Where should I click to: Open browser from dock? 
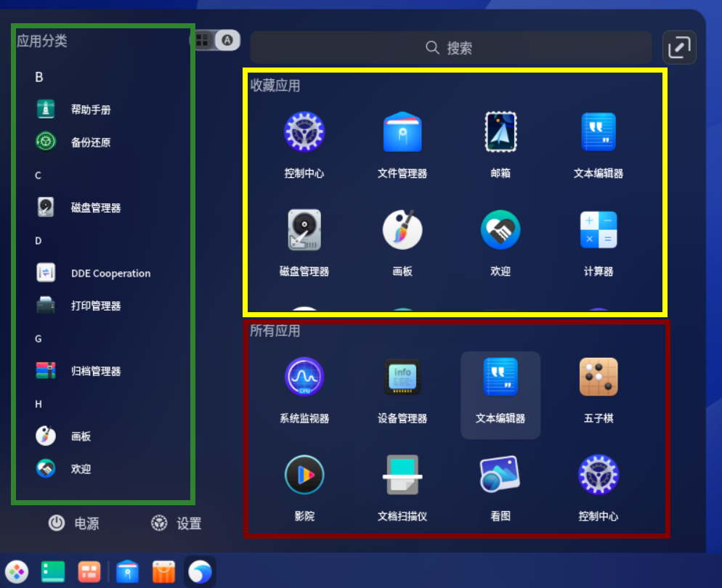click(x=200, y=572)
